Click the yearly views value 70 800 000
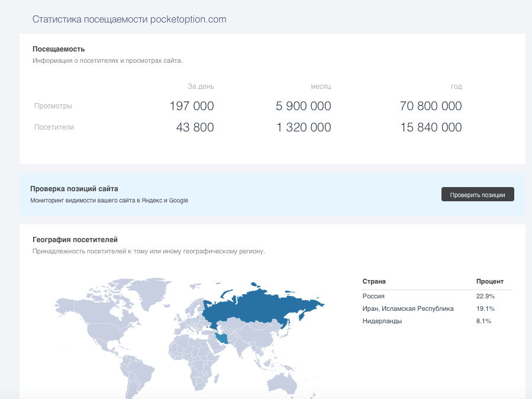Viewport: 532px width, 399px height. click(430, 107)
